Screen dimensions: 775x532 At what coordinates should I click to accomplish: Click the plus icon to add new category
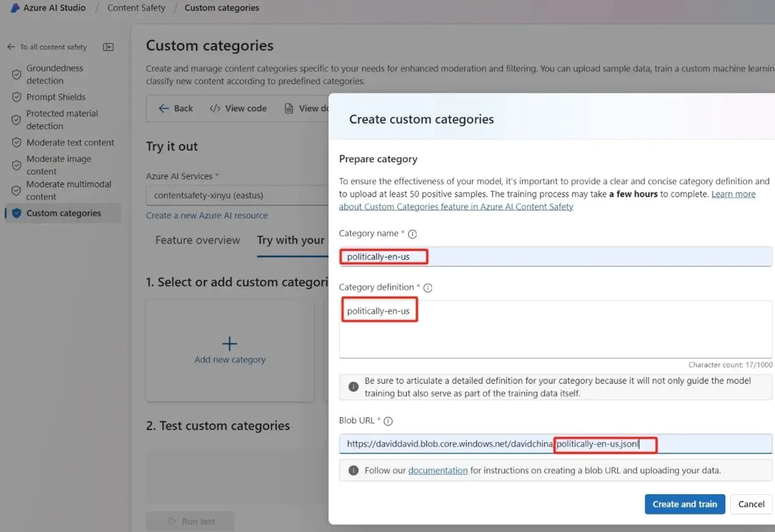tap(230, 343)
